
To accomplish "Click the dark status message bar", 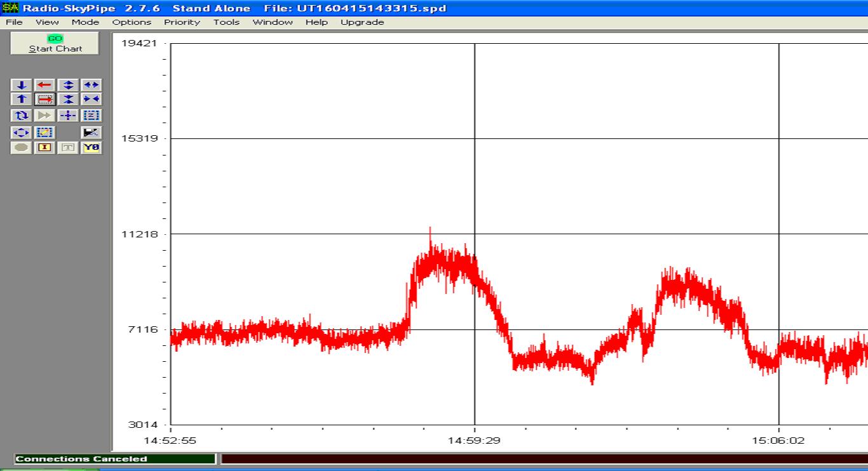I will pyautogui.click(x=545, y=459).
